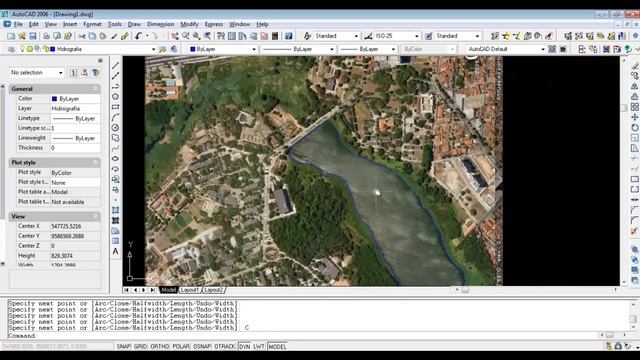Click the Plot print icon
The image size is (640, 360).
point(46,36)
